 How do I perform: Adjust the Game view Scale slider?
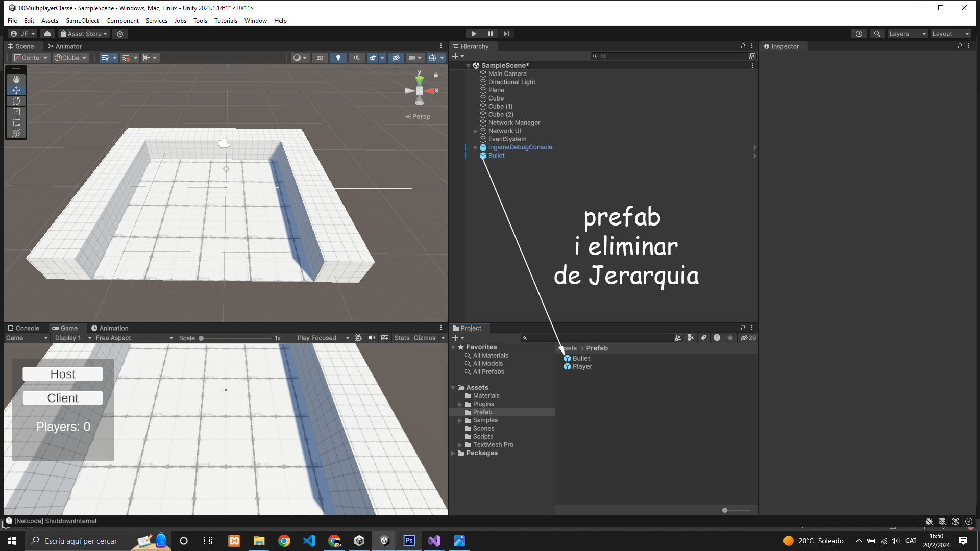201,338
